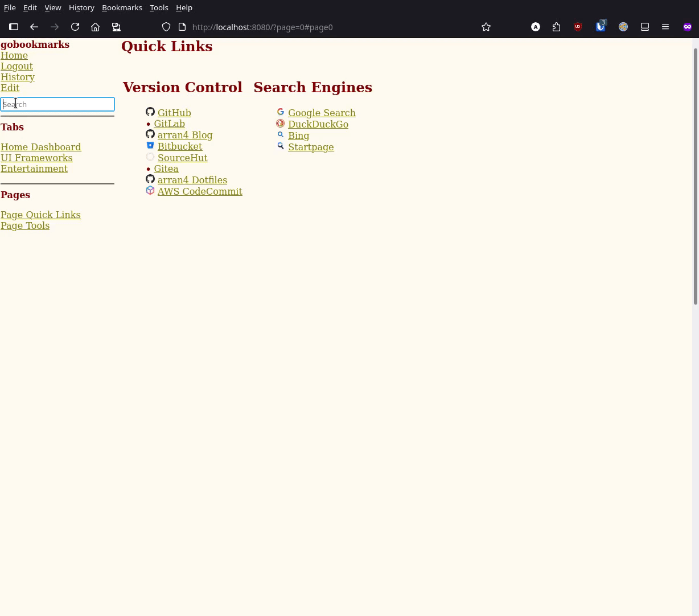Screen dimensions: 699x616
Task: Open the Bookmarks menu
Action: click(122, 7)
